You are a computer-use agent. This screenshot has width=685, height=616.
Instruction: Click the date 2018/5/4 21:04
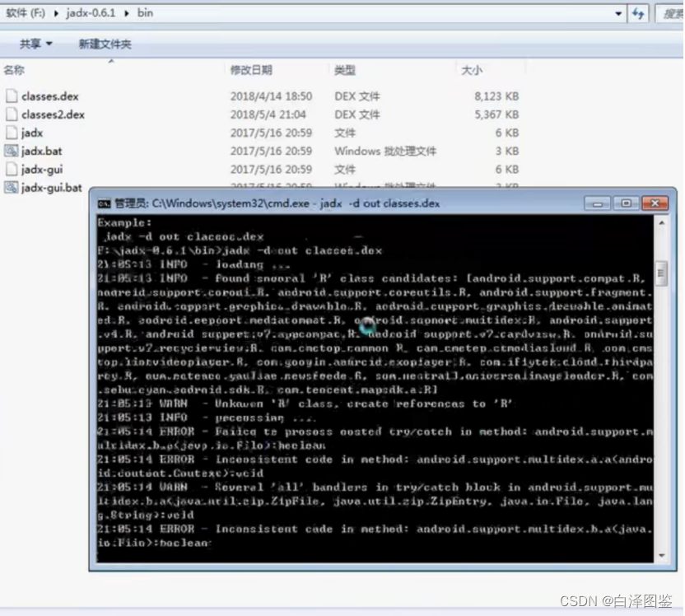pyautogui.click(x=268, y=114)
